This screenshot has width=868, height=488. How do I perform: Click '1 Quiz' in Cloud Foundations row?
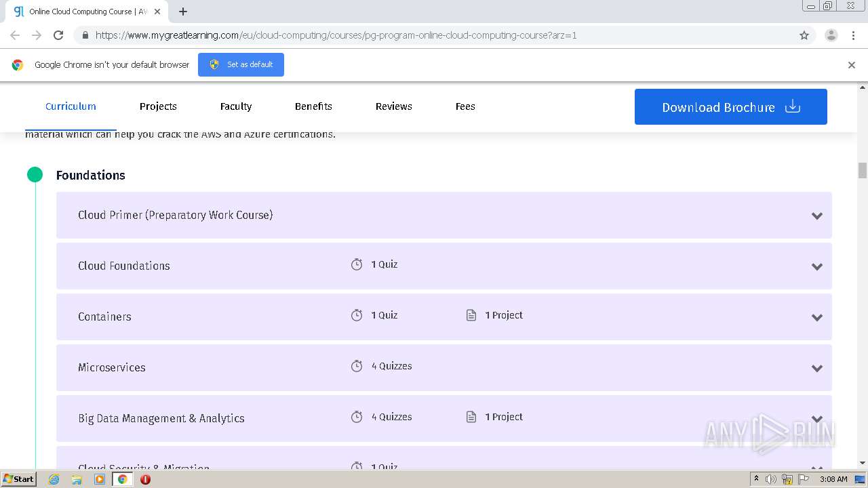coord(384,264)
